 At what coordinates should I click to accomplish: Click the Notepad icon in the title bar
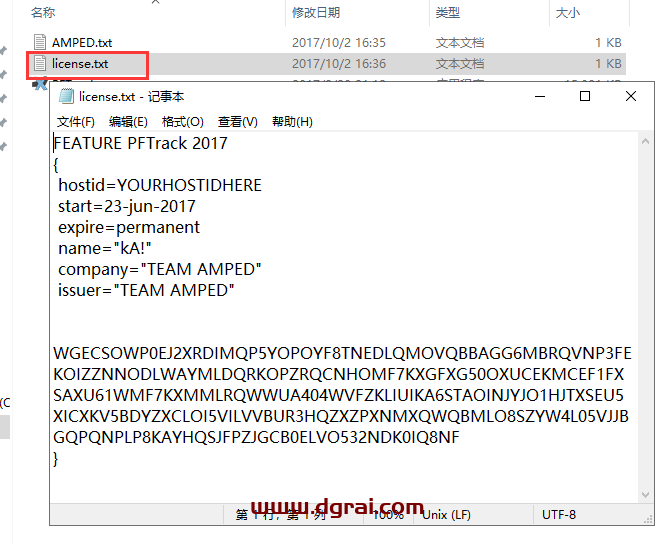pyautogui.click(x=66, y=96)
